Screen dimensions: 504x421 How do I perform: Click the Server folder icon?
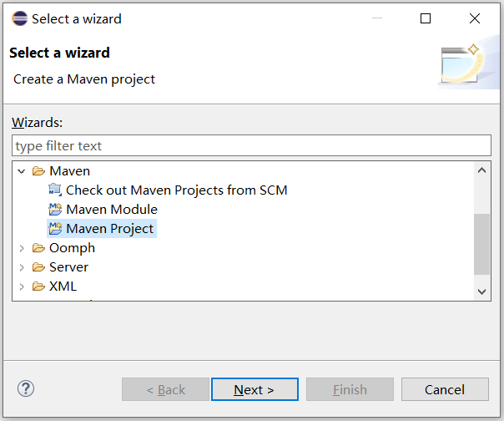[38, 266]
